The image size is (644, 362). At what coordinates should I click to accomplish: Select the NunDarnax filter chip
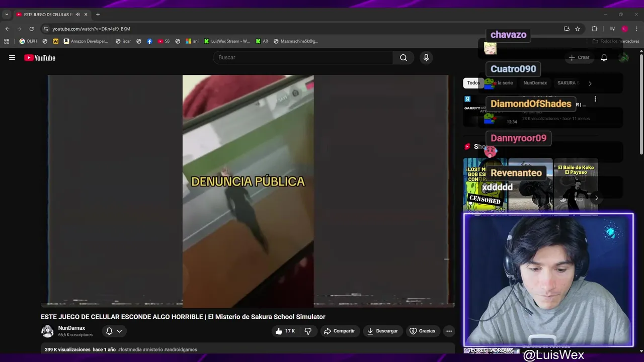pyautogui.click(x=535, y=83)
